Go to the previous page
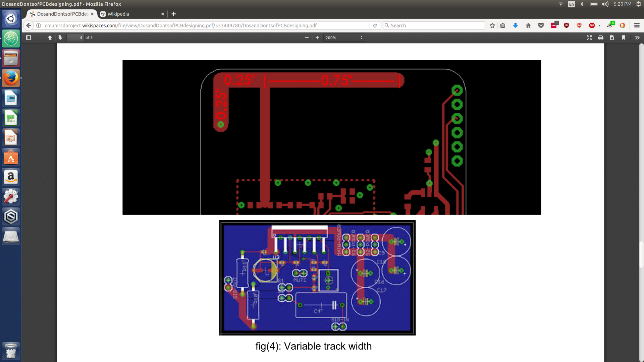The width and height of the screenshot is (644, 362). click(50, 38)
